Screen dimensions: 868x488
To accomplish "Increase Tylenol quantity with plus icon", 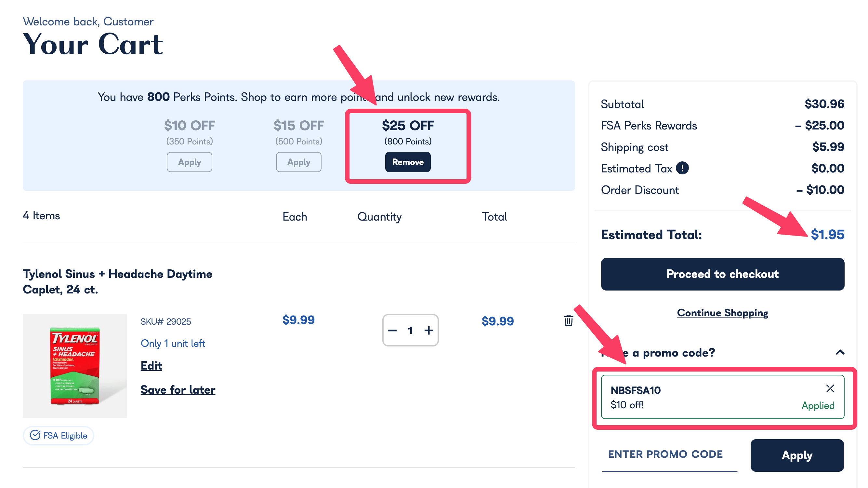I will 428,331.
